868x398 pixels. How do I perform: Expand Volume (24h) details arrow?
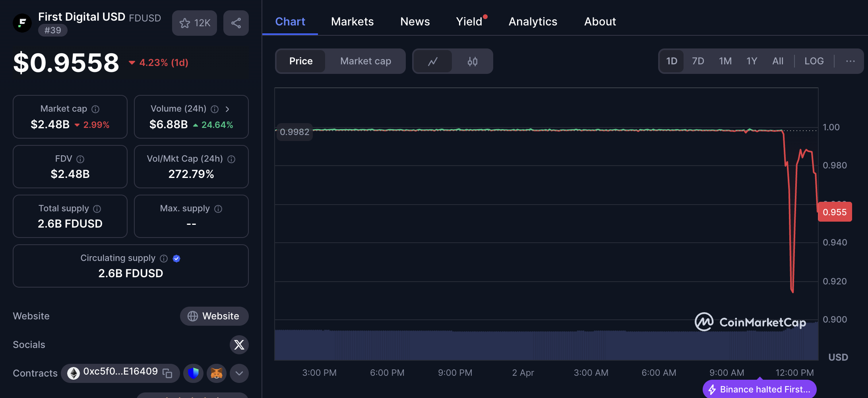click(x=227, y=109)
